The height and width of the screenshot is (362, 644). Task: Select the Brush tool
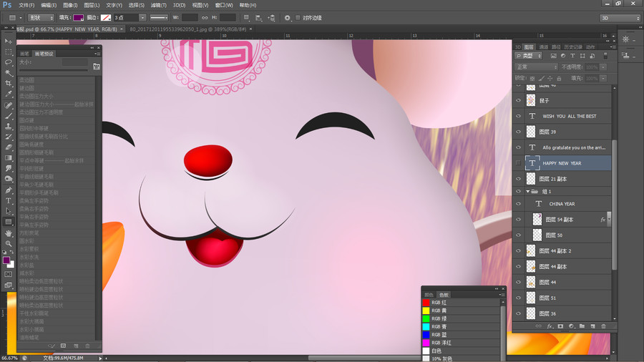(x=8, y=116)
